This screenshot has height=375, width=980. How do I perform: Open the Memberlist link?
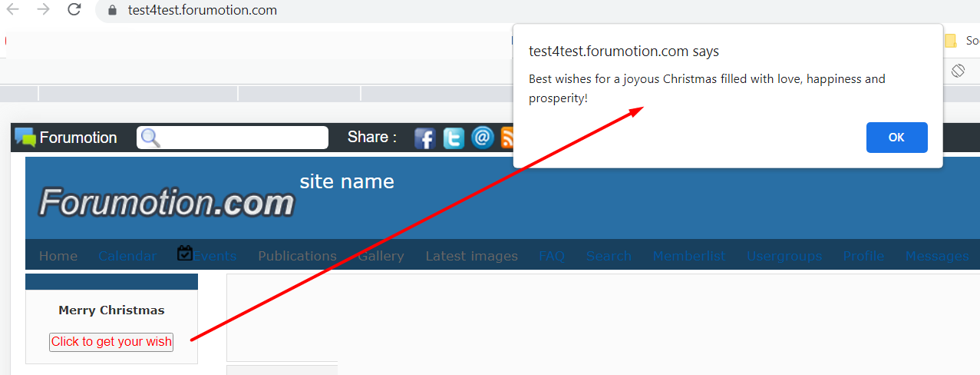[689, 257]
